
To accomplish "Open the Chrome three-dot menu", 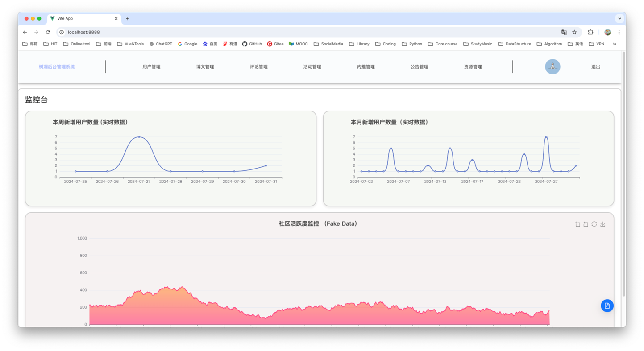I will (619, 32).
